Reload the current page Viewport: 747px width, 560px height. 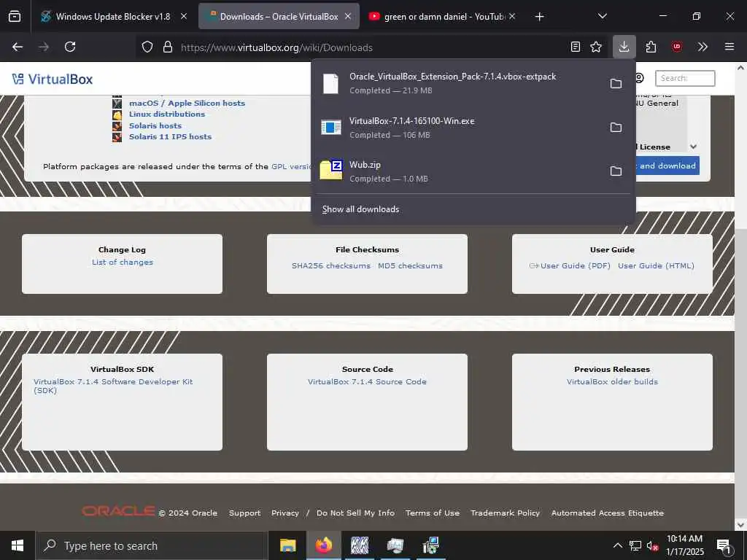pyautogui.click(x=70, y=47)
